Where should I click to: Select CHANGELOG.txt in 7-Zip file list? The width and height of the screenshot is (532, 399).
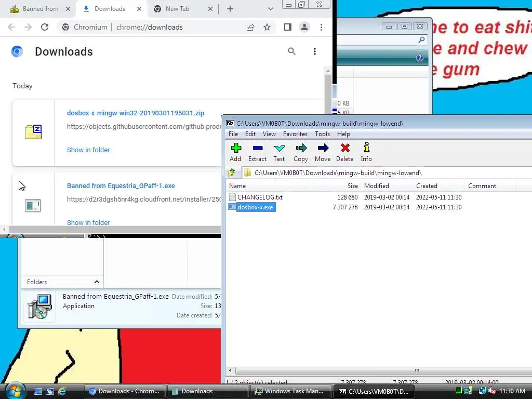pyautogui.click(x=260, y=197)
